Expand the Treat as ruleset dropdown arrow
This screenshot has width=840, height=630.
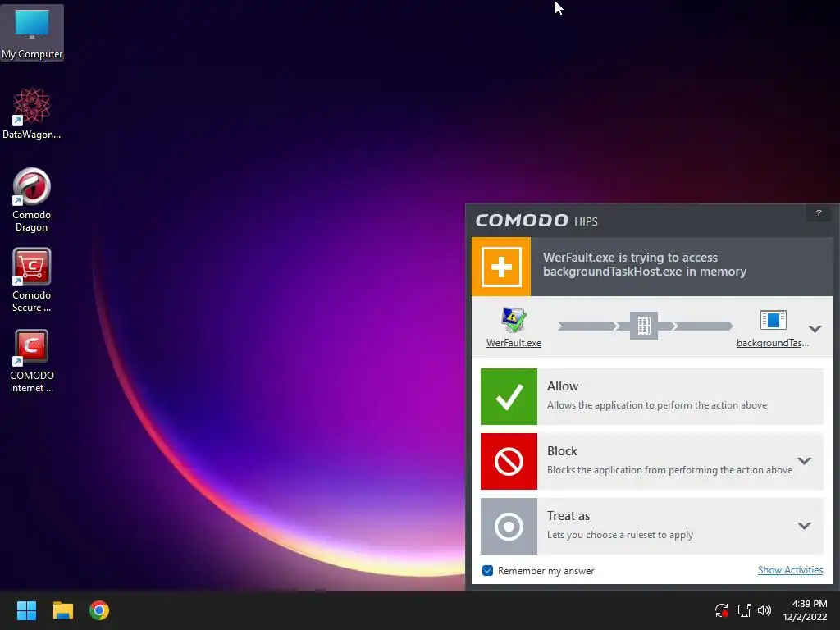click(x=804, y=526)
